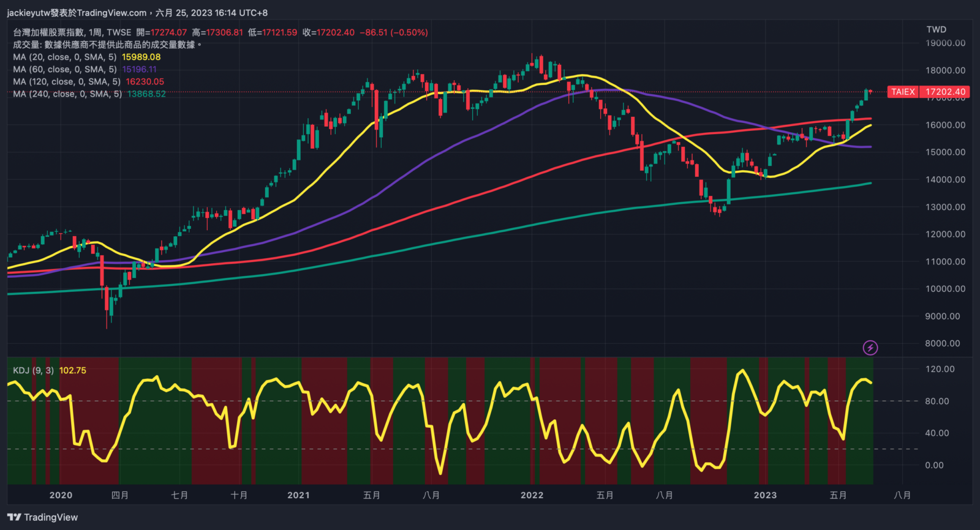Select the MA 20 indicator legend
This screenshot has width=980, height=530.
(65, 57)
